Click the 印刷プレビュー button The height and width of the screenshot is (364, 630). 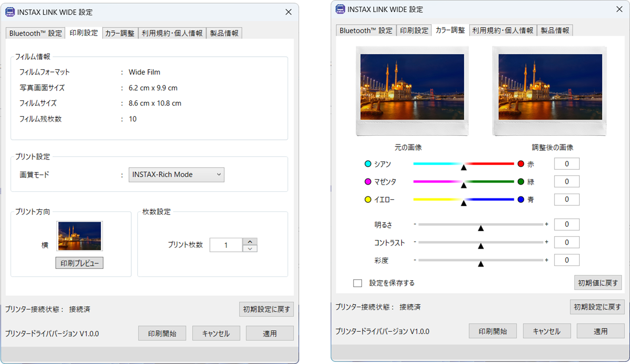pos(79,263)
